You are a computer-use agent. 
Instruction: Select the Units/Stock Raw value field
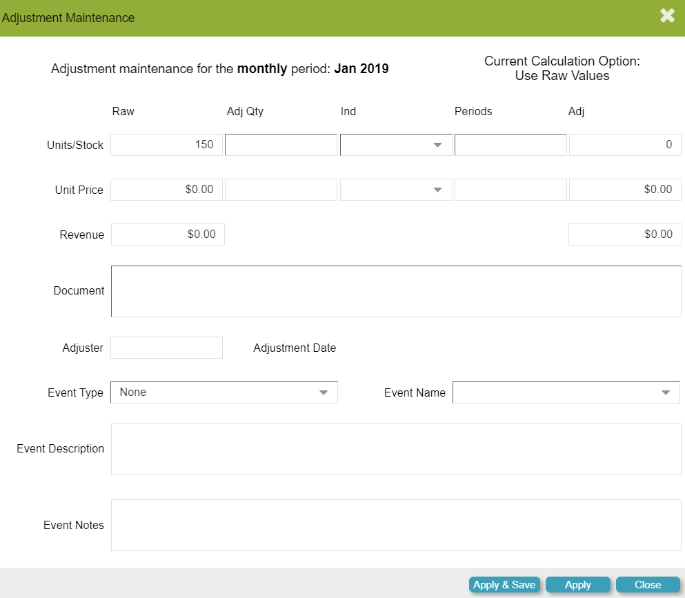pos(167,145)
